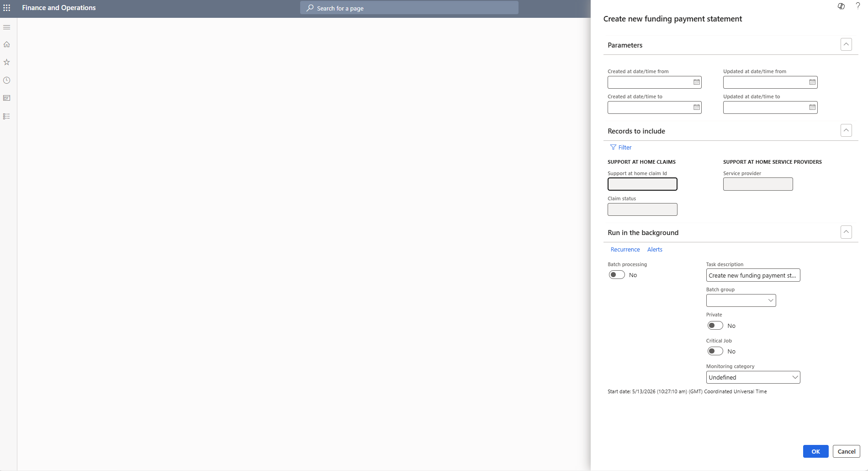Open calendar for Created at date/time to
Screen dimensions: 868x471
tap(696, 107)
